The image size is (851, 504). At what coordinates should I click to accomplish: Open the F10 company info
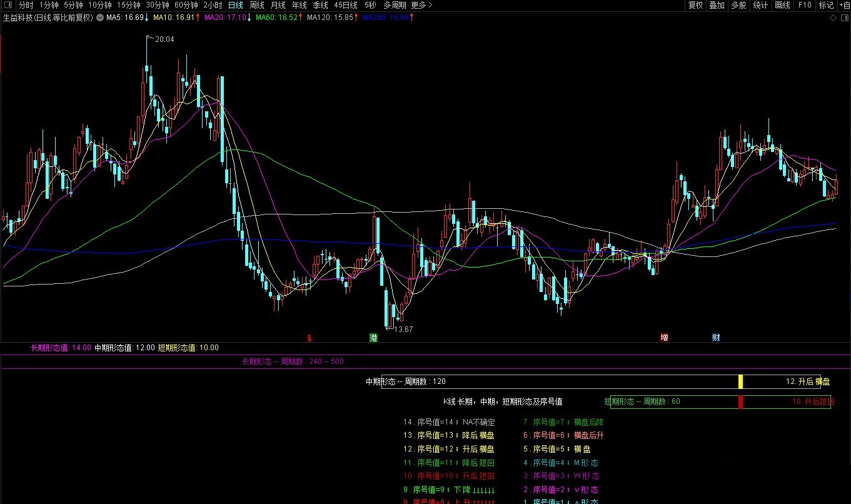point(805,5)
